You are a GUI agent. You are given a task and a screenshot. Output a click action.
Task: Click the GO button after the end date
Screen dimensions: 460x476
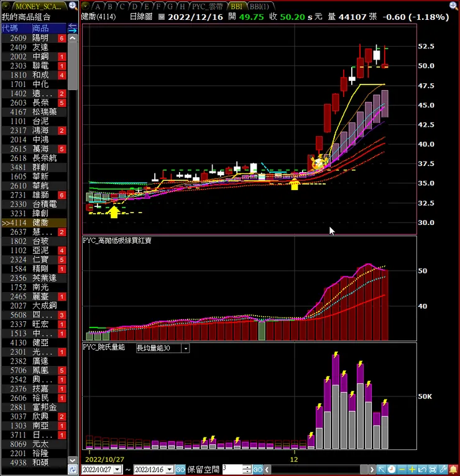click(x=180, y=470)
